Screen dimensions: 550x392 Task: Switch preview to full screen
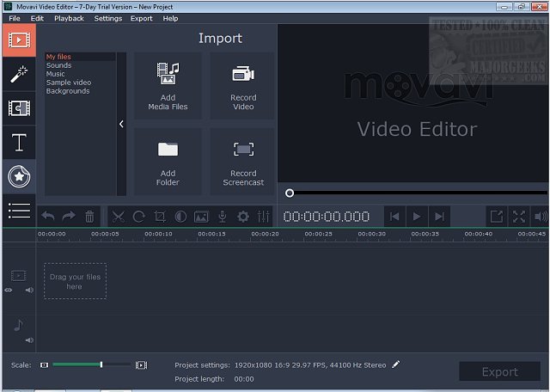click(519, 217)
